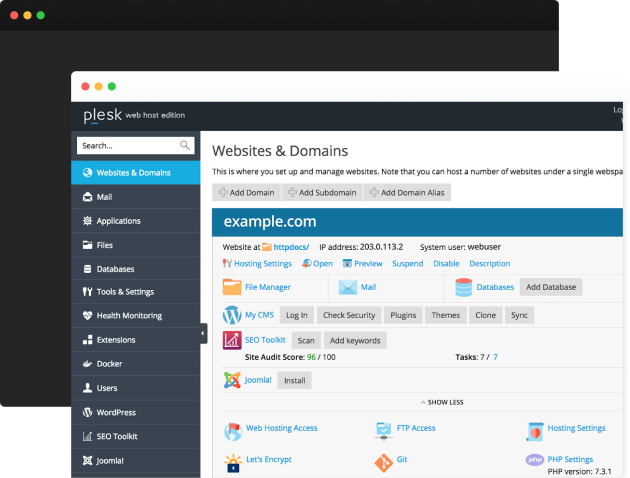Click the Clone button
630x478 pixels.
pyautogui.click(x=485, y=315)
